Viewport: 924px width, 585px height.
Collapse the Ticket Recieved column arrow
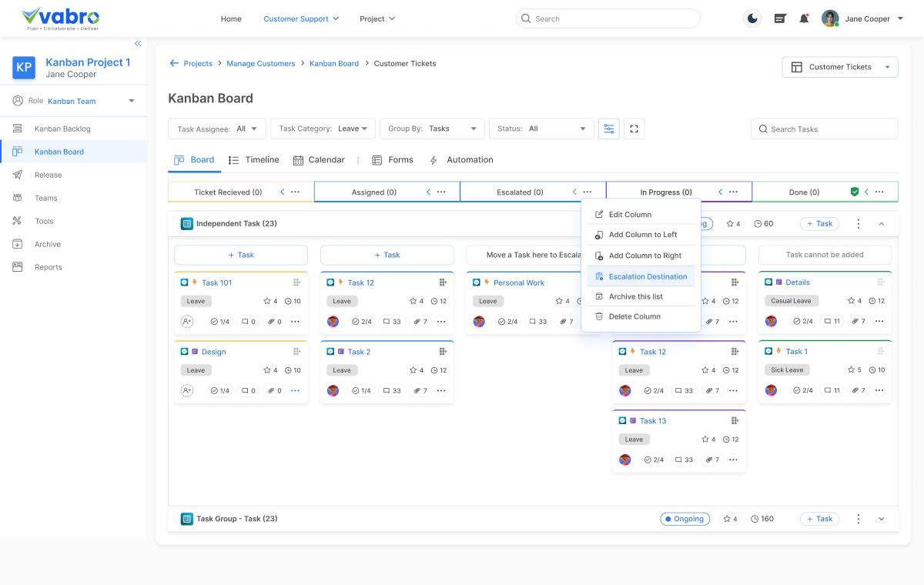pos(282,192)
